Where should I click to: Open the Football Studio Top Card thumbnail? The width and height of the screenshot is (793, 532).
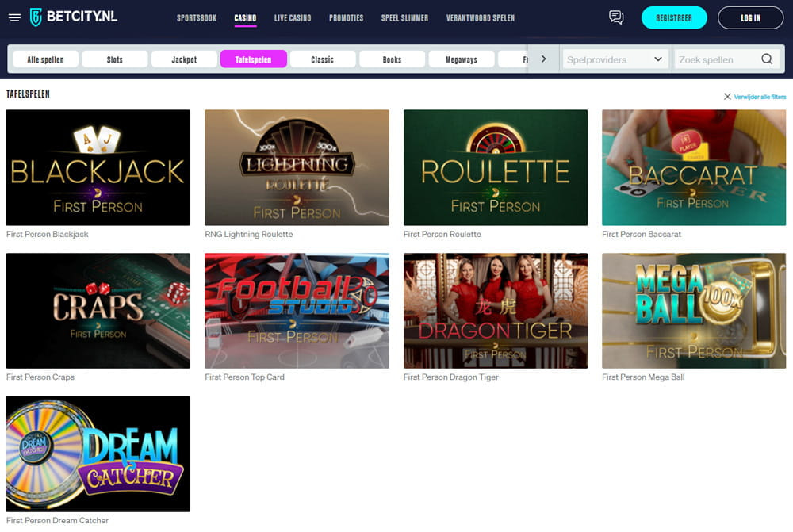[x=297, y=311]
